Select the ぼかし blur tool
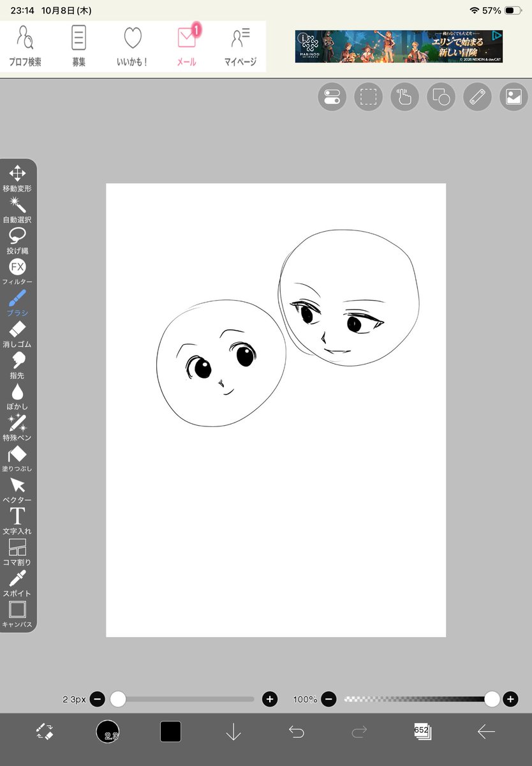 (17, 396)
